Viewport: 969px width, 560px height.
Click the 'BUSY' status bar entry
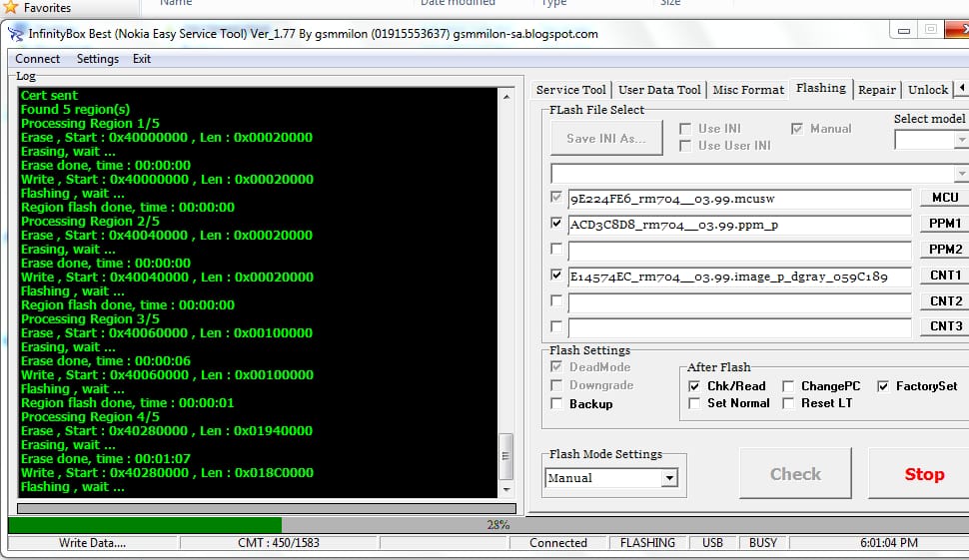tap(763, 543)
